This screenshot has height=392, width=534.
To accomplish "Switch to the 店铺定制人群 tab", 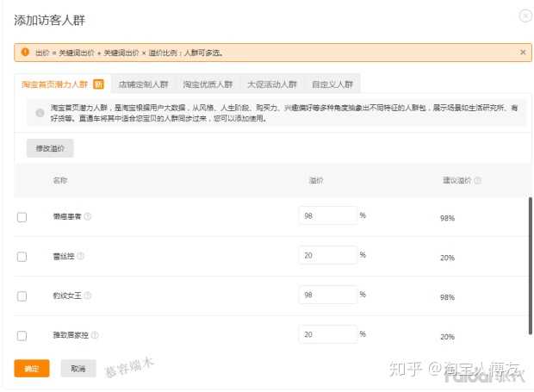I will point(143,84).
